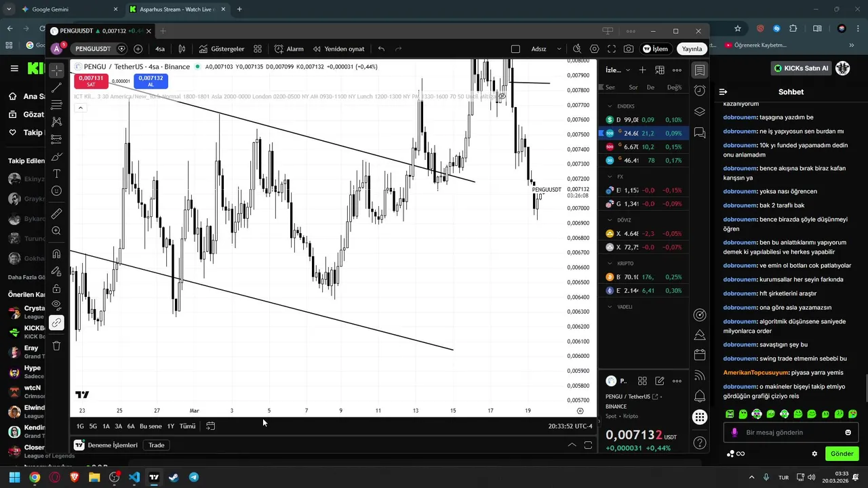868x488 pixels.
Task: Open the notifications bell in right sidebar
Action: click(700, 396)
